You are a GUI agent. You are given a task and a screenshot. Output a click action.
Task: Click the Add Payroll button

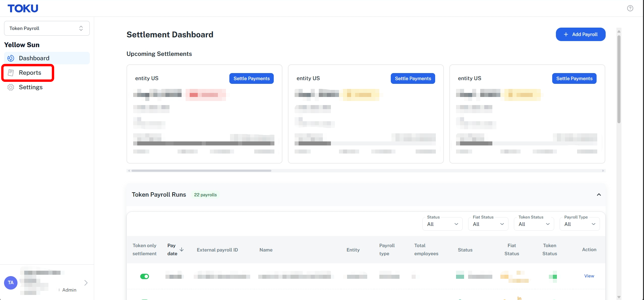click(x=580, y=34)
